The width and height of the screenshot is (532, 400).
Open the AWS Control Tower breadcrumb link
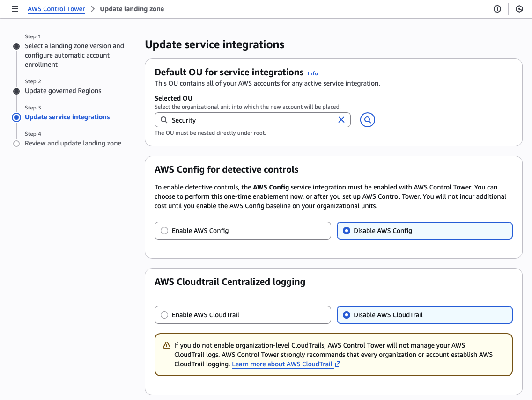pyautogui.click(x=56, y=8)
